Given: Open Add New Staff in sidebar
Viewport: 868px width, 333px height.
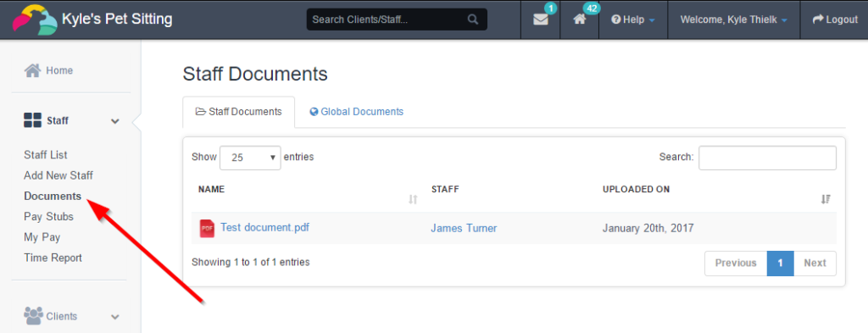Looking at the screenshot, I should click(x=58, y=176).
